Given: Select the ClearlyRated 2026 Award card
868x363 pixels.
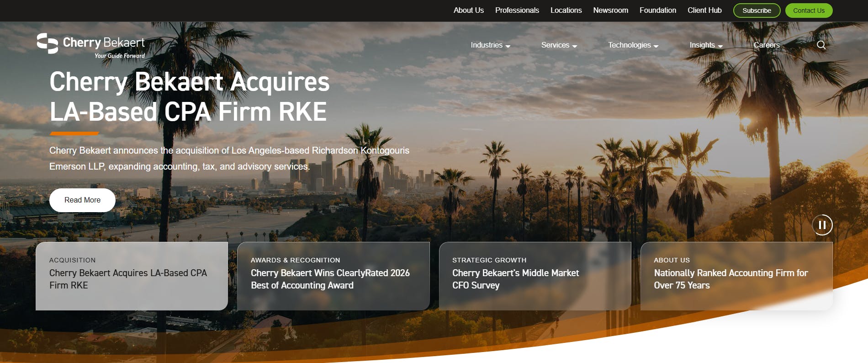Looking at the screenshot, I should 333,276.
